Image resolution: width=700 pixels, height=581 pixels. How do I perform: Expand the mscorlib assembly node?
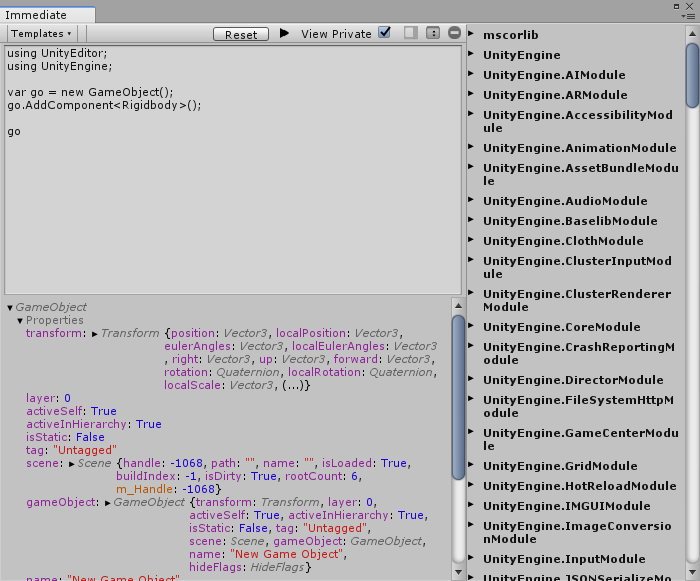pos(471,33)
